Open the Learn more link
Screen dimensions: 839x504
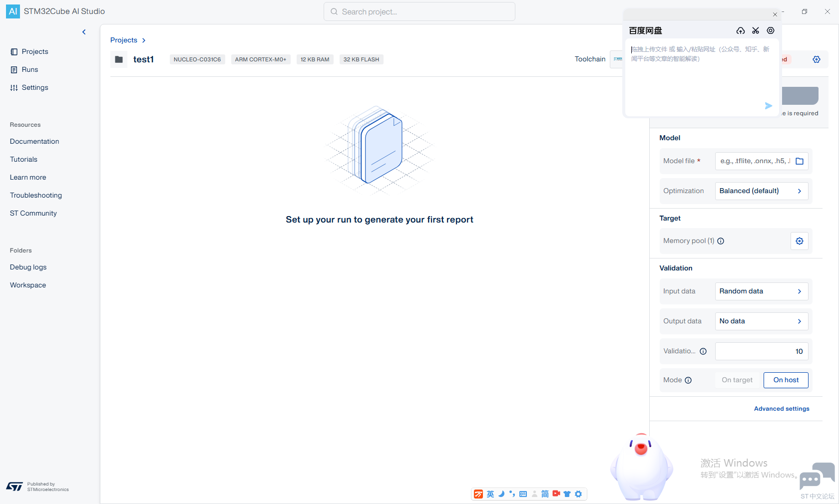(28, 177)
